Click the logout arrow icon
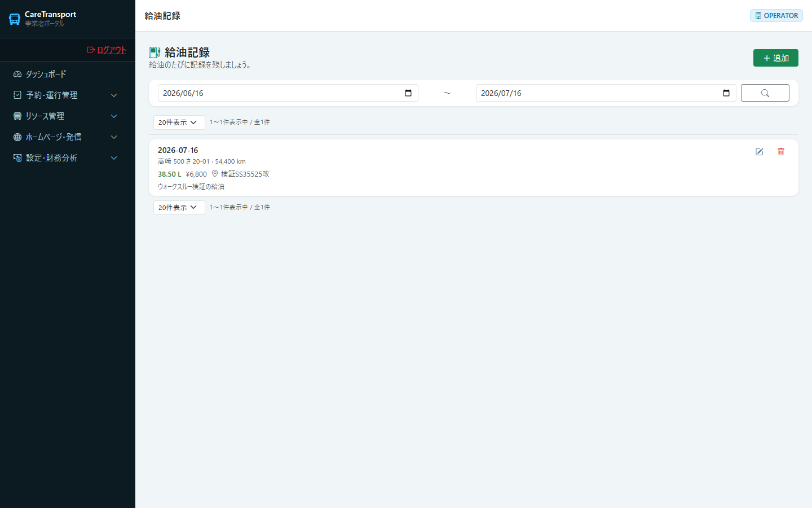812x508 pixels. click(x=91, y=50)
